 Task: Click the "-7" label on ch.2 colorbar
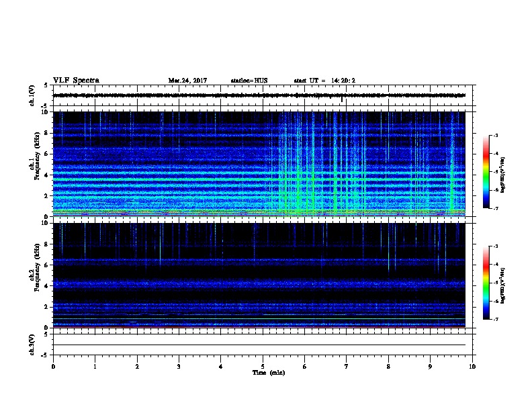coord(495,319)
